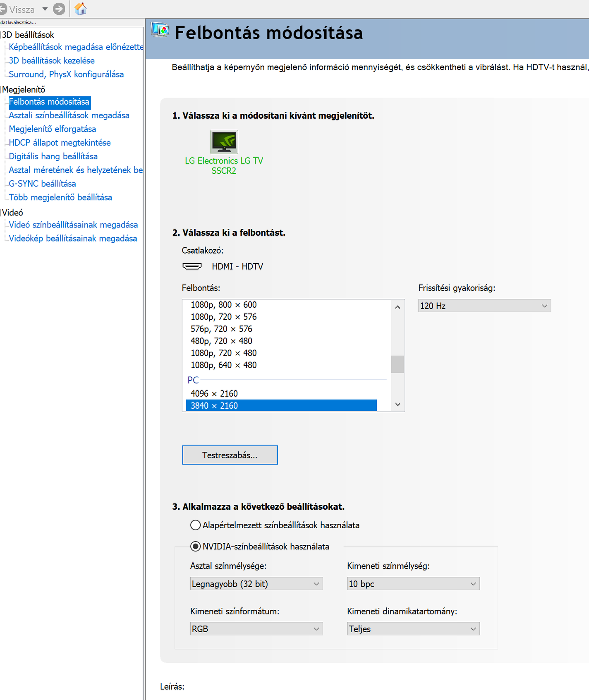Open HDCP állapot megtekintése
Image resolution: width=589 pixels, height=700 pixels.
click(x=60, y=143)
